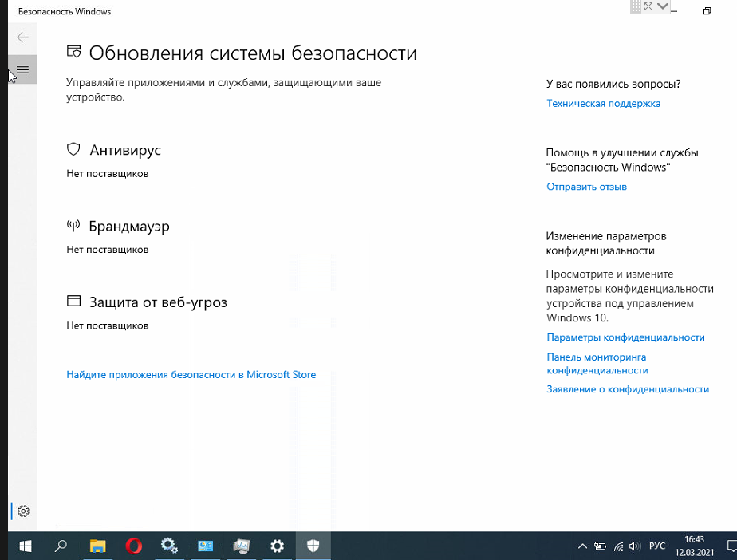The height and width of the screenshot is (560, 737).
Task: Open the monitor chart app in taskbar
Action: (241, 546)
